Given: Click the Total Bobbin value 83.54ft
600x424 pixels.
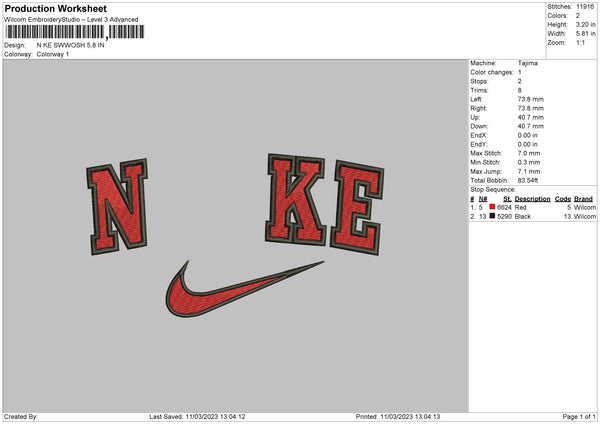Looking at the screenshot, I should (528, 180).
